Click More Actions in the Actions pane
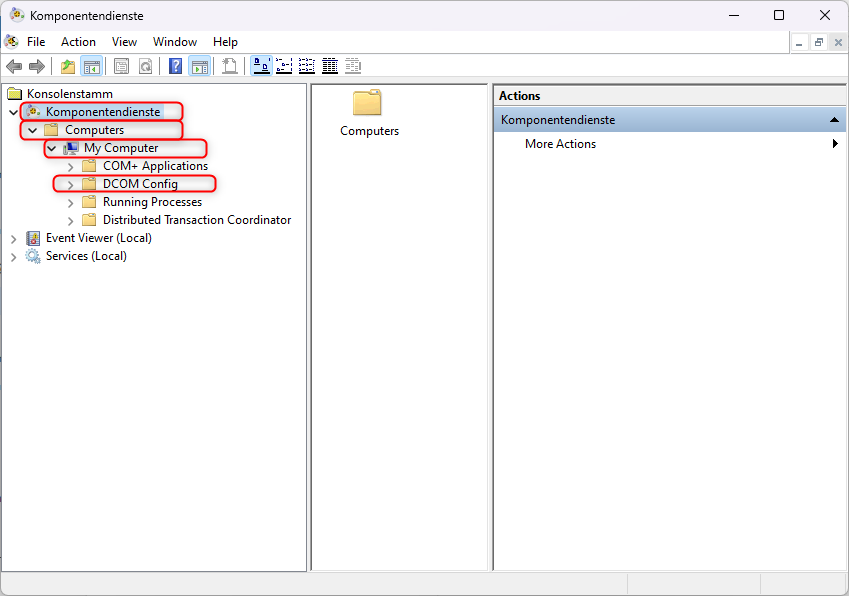 tap(560, 143)
